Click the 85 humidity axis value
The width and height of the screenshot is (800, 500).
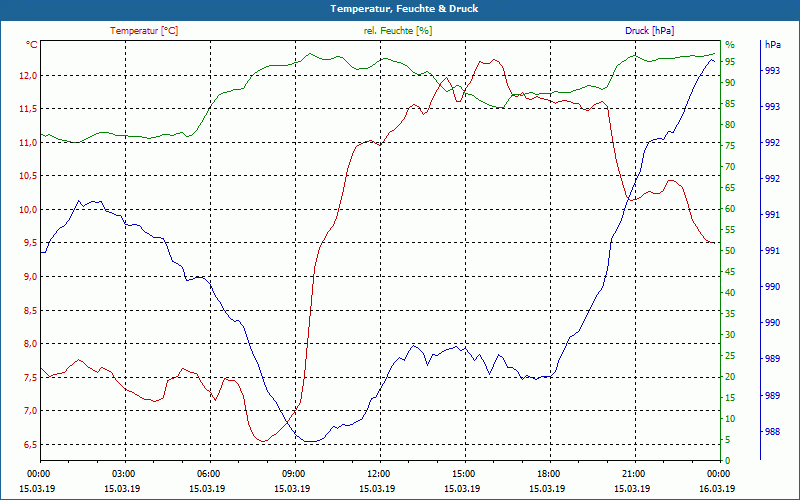[730, 104]
